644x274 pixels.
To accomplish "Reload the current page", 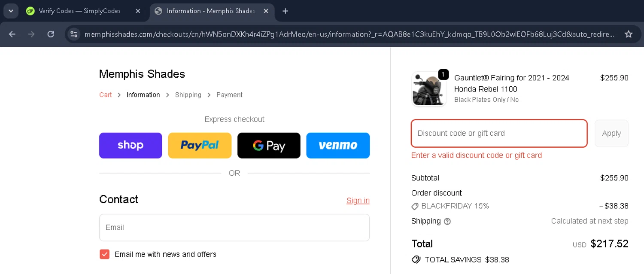I will 51,34.
